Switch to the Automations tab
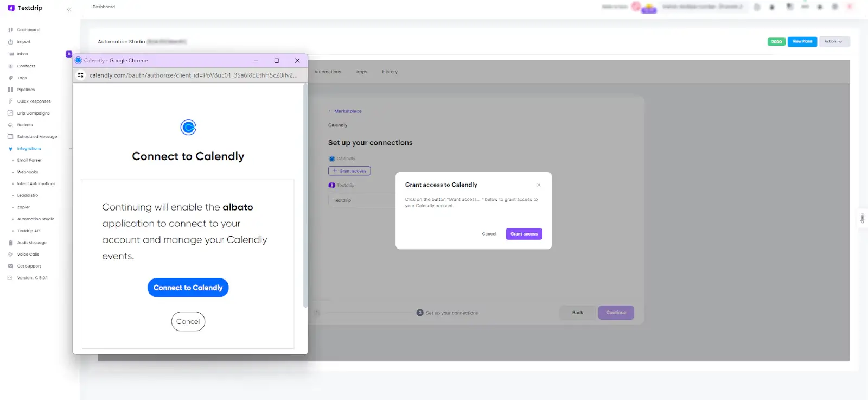 pos(328,72)
